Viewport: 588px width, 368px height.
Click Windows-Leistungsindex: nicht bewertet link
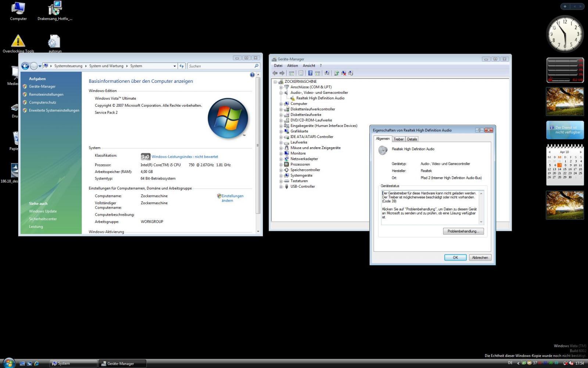(185, 157)
